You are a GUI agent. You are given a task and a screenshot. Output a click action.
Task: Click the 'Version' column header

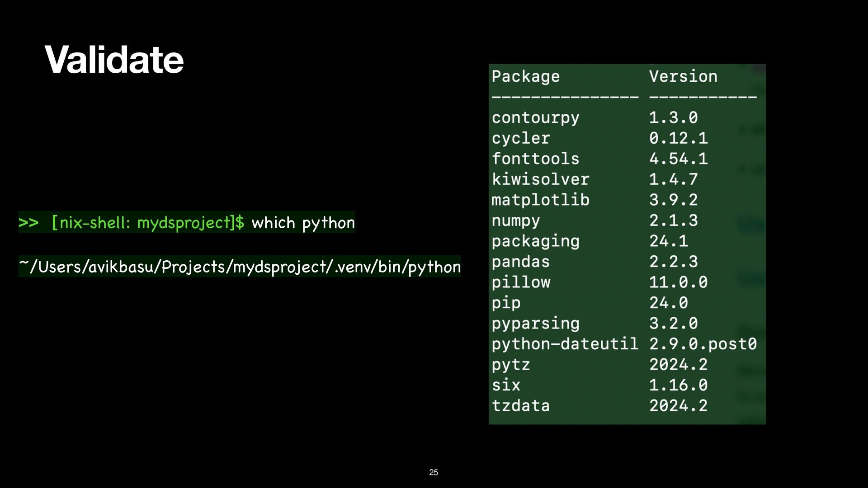tap(683, 76)
